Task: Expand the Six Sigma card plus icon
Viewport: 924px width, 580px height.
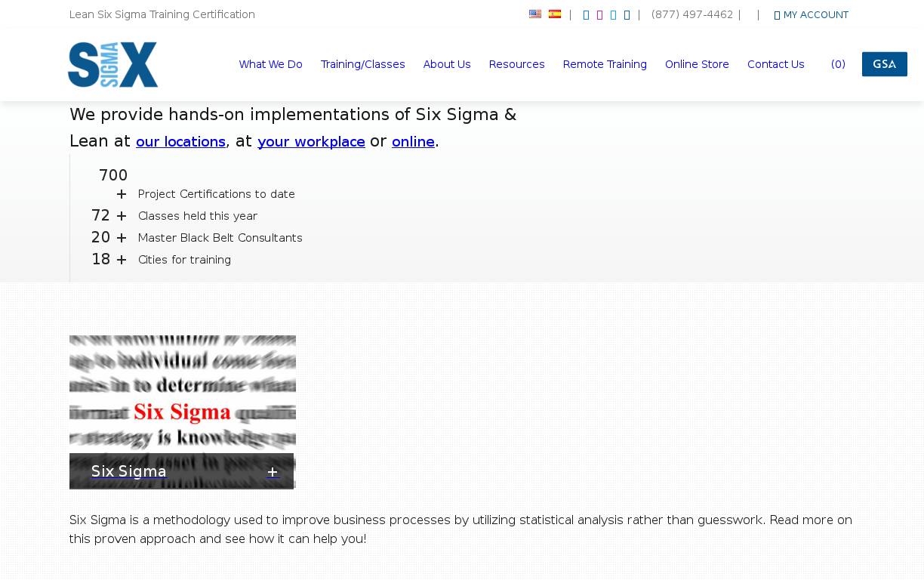Action: point(273,472)
